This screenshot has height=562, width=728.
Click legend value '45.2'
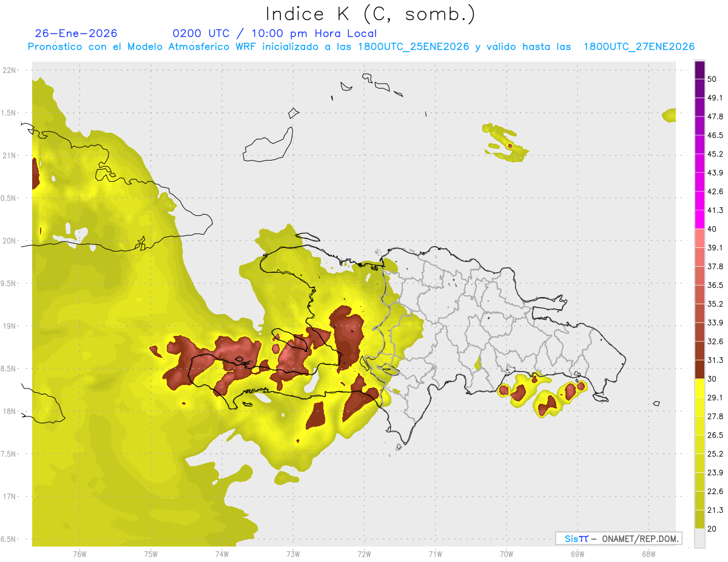715,154
